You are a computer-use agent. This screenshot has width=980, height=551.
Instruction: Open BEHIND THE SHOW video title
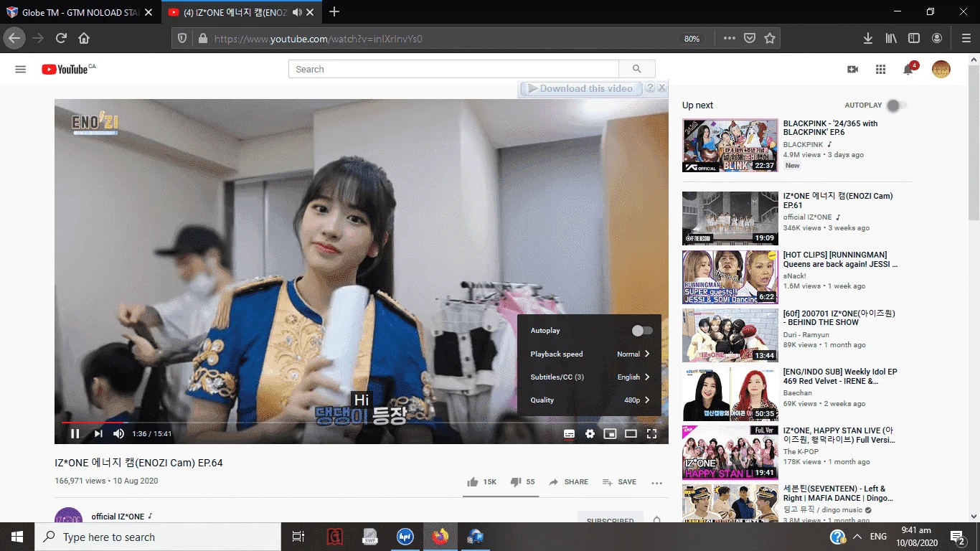click(839, 318)
